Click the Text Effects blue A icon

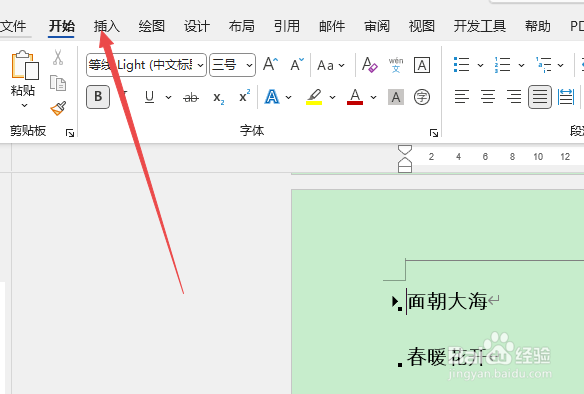pos(272,97)
